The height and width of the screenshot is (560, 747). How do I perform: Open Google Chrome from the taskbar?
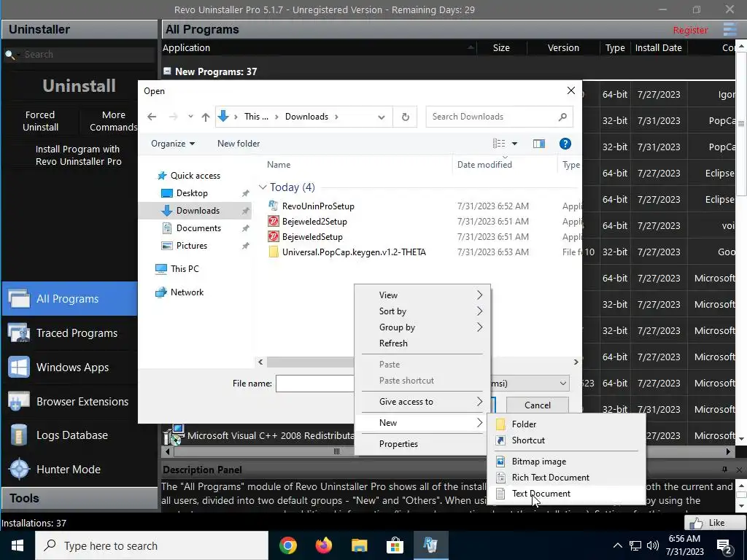(x=287, y=545)
